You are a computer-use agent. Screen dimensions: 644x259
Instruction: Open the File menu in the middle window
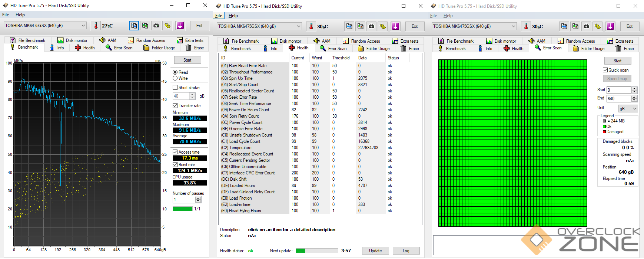coord(219,16)
